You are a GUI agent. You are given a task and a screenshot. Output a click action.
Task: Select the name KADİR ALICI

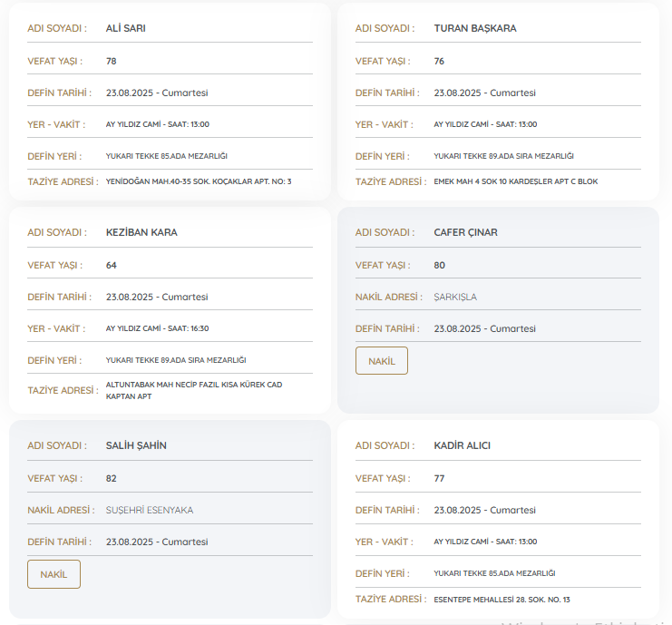(x=463, y=445)
